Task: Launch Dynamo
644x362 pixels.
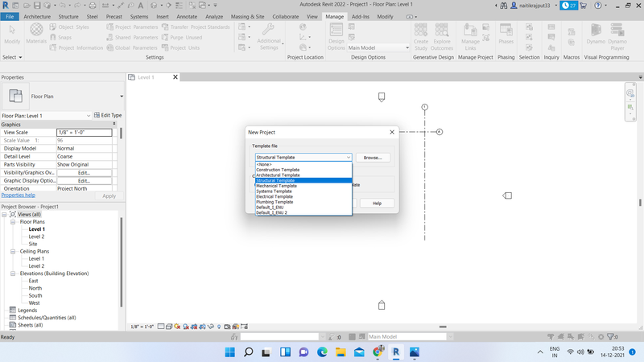Action: click(596, 34)
